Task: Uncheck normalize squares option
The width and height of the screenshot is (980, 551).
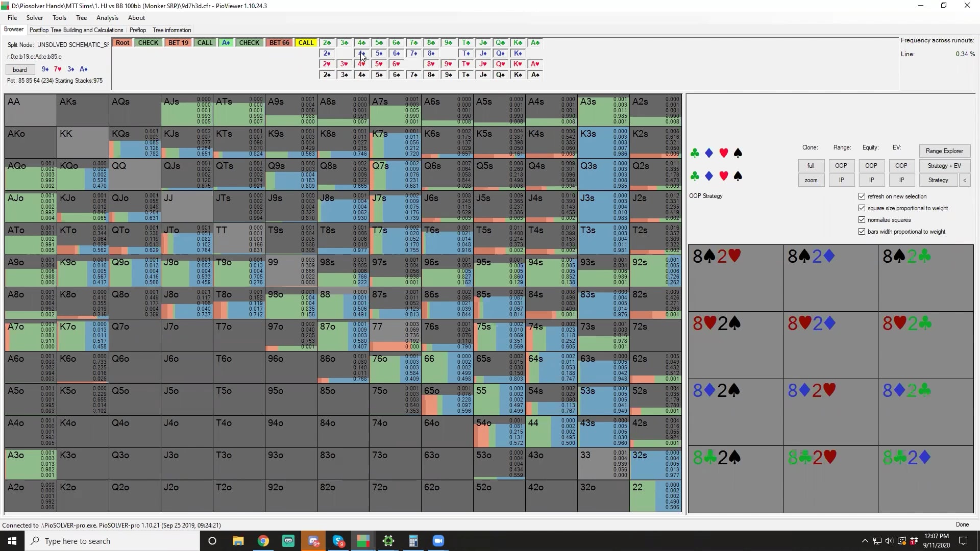Action: (862, 220)
